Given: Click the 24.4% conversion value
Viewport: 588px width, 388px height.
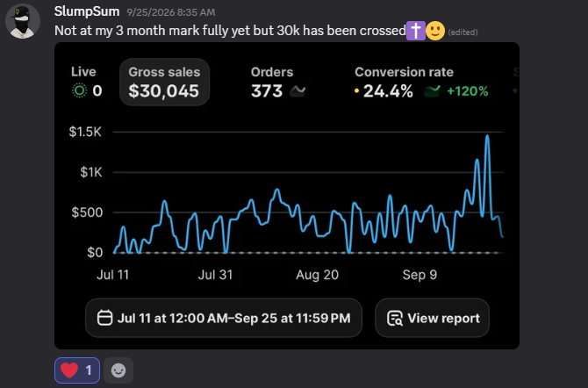Looking at the screenshot, I should 388,91.
